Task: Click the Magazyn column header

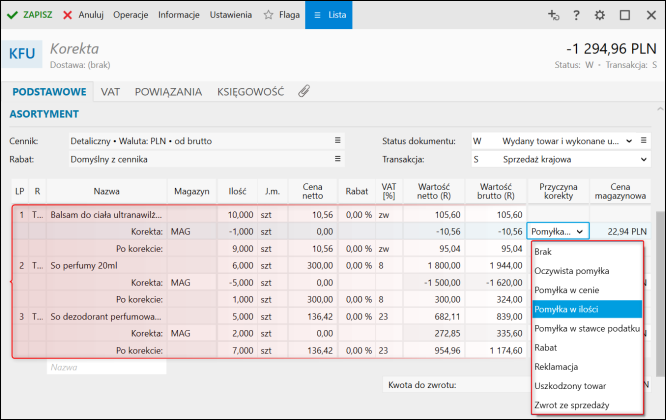Action: [x=192, y=192]
